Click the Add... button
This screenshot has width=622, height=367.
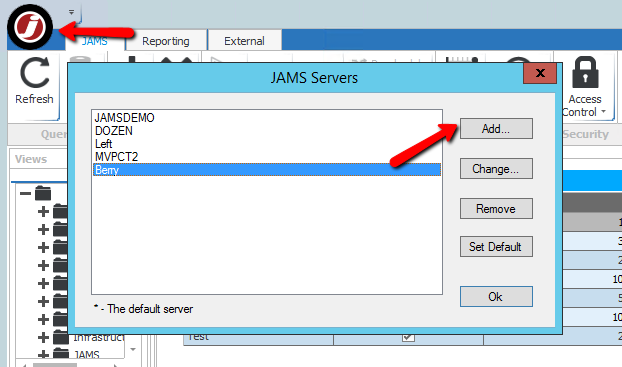pos(496,129)
